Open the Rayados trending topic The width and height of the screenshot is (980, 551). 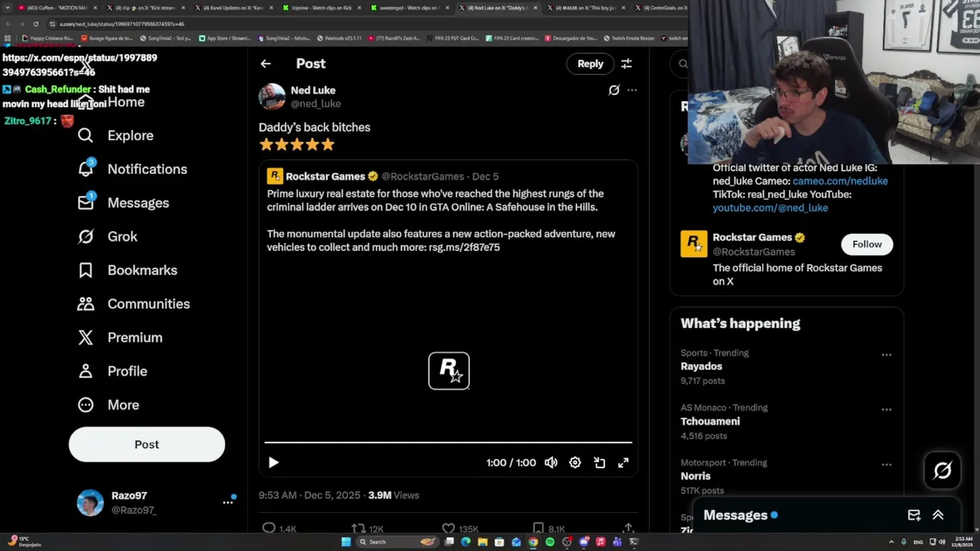tap(701, 367)
